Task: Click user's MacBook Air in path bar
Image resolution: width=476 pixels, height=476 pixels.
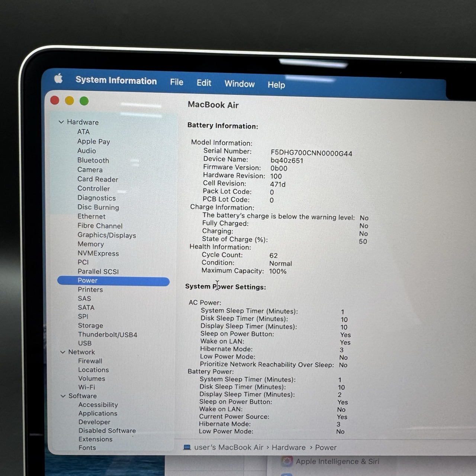Action: [x=229, y=447]
